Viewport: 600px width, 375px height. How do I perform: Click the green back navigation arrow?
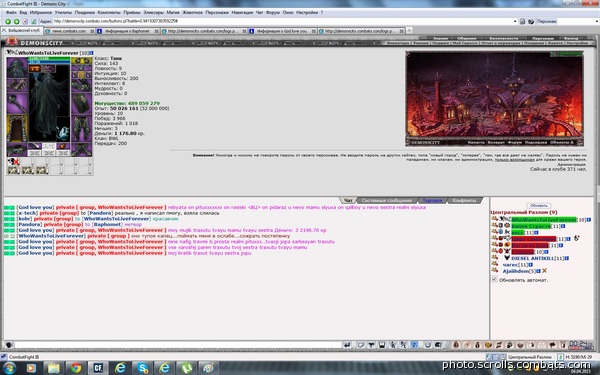8,21
